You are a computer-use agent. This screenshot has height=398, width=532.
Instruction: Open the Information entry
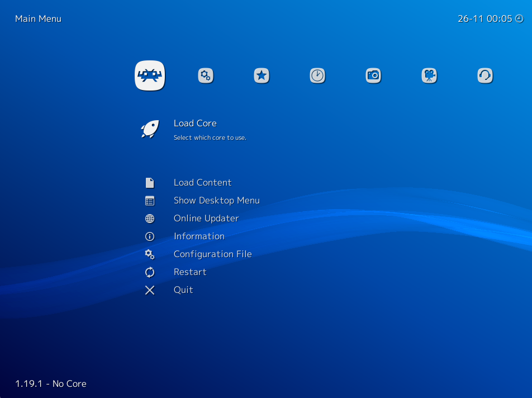pyautogui.click(x=199, y=236)
